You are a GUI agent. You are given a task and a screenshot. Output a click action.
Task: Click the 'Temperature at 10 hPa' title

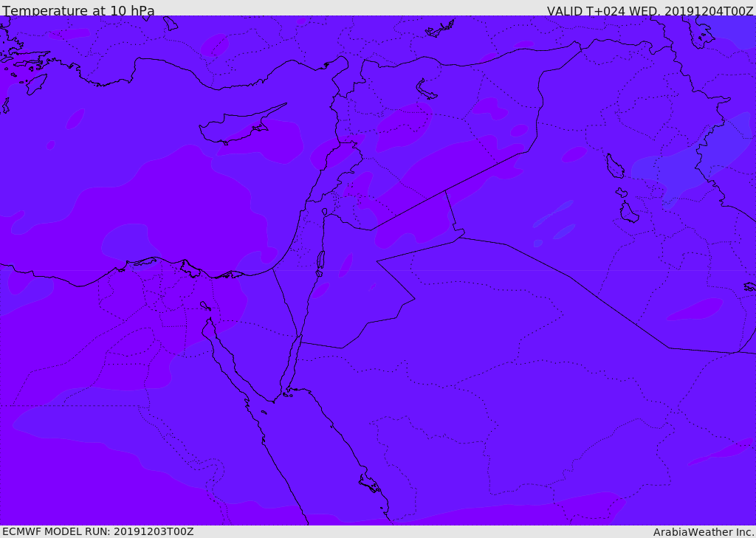tap(78, 10)
